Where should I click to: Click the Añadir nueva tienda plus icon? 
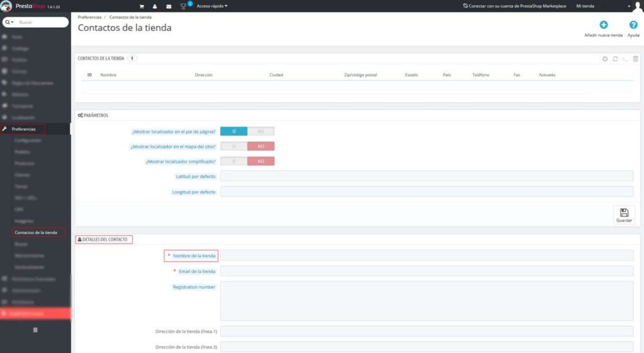pos(603,25)
